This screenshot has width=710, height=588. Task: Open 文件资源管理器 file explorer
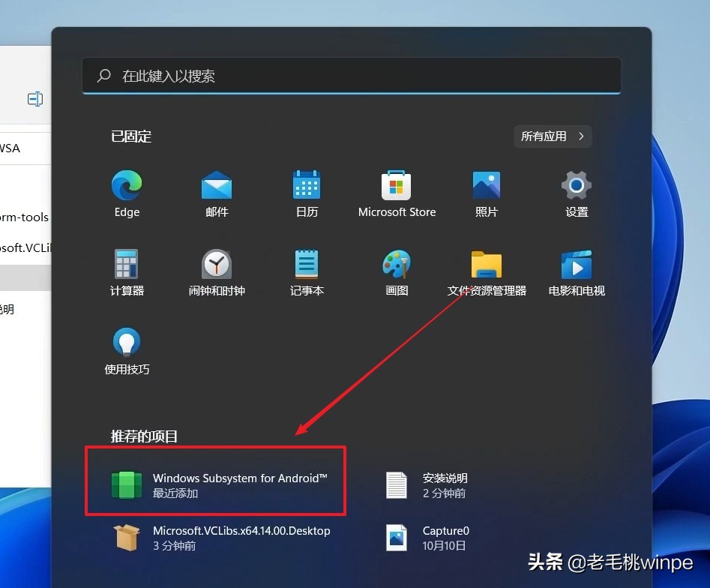pyautogui.click(x=487, y=272)
